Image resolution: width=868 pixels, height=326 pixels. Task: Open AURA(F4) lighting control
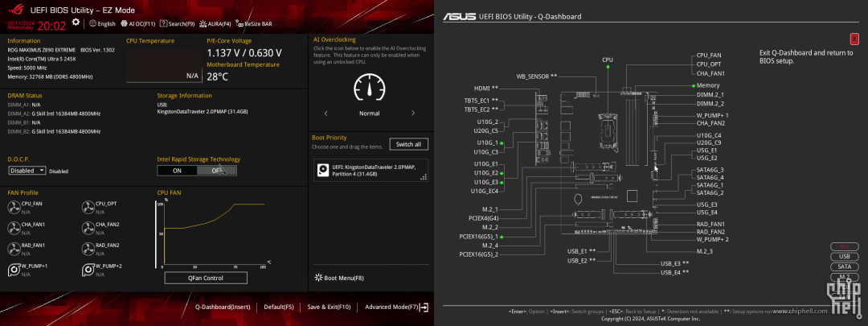point(215,24)
